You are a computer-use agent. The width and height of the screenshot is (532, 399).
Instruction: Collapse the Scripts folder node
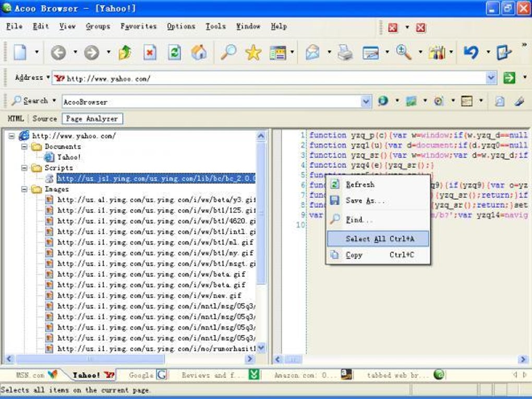25,168
